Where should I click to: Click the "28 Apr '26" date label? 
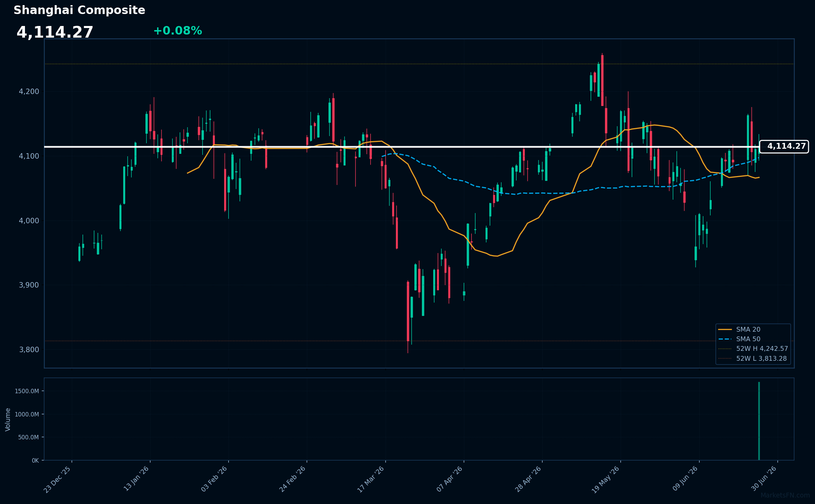[x=528, y=479]
